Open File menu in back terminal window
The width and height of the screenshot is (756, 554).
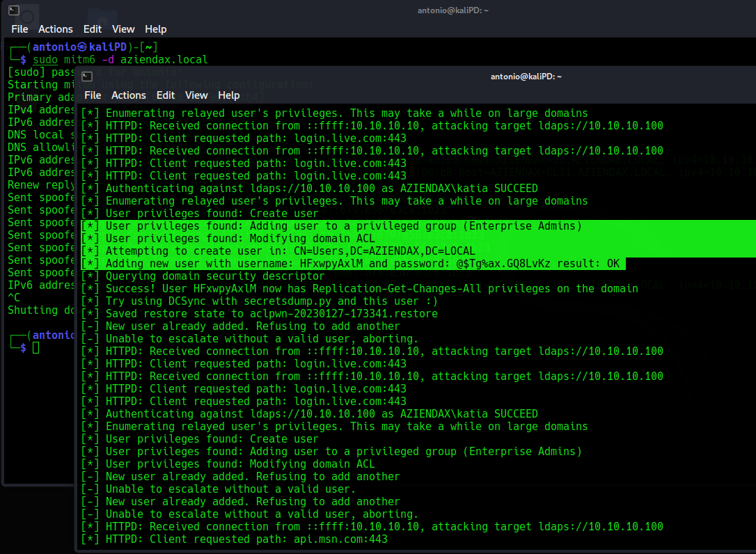coord(19,29)
